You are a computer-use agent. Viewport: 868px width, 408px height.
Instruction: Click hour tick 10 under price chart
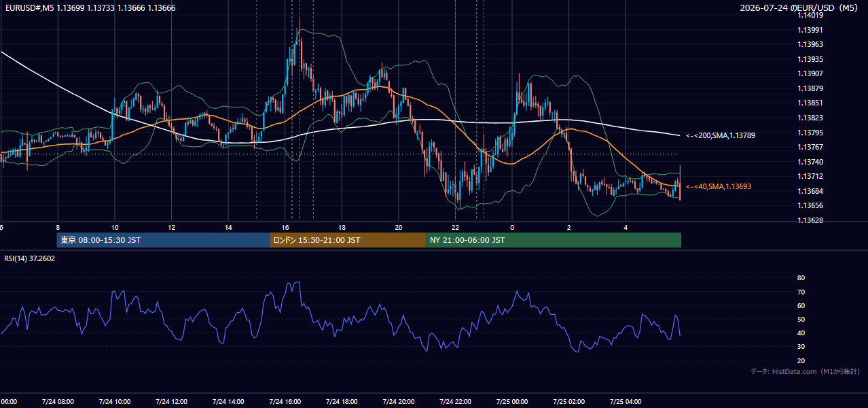[x=115, y=227]
